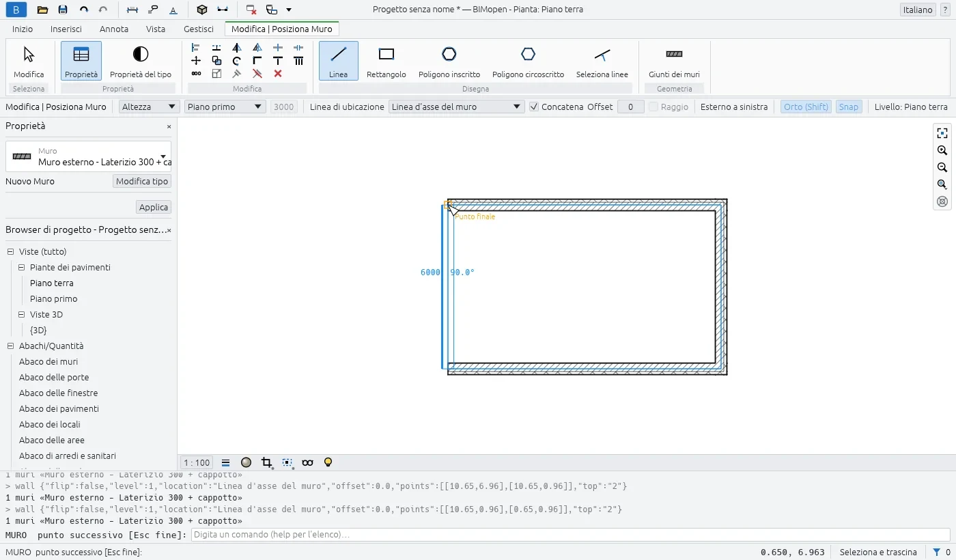
Task: Zoom out with the minus magnifier
Action: coord(942,167)
